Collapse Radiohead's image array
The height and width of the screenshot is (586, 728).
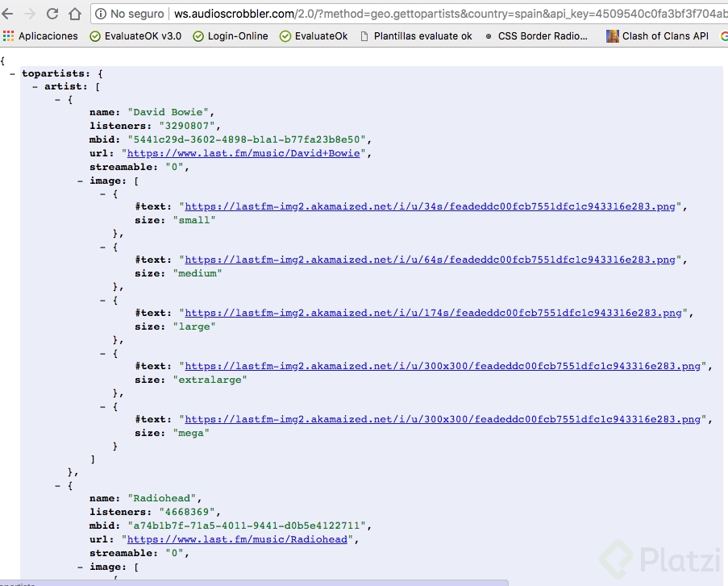tap(81, 567)
